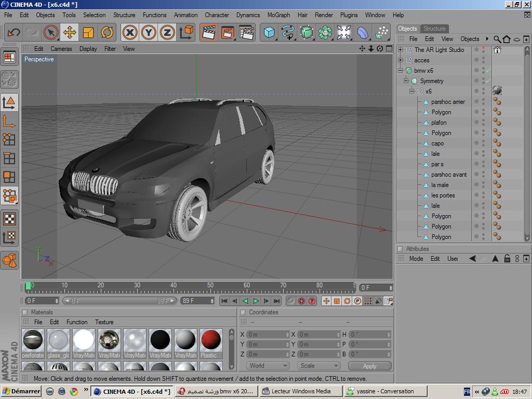Image resolution: width=532 pixels, height=399 pixels.
Task: Select the Object Axis mode tool
Action: [9, 122]
